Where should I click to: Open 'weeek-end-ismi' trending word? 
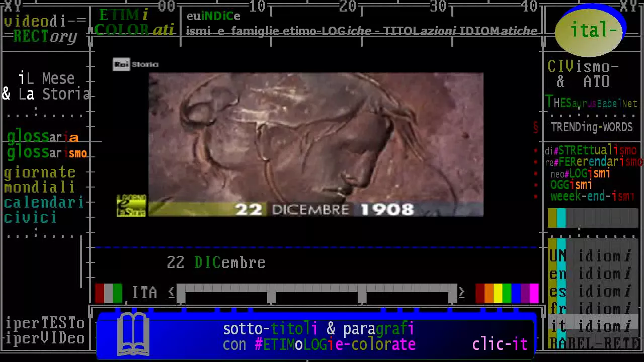(x=593, y=196)
